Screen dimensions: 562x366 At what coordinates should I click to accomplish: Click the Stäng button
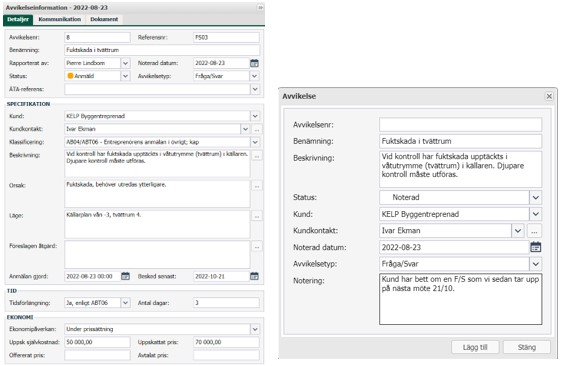[x=527, y=347]
